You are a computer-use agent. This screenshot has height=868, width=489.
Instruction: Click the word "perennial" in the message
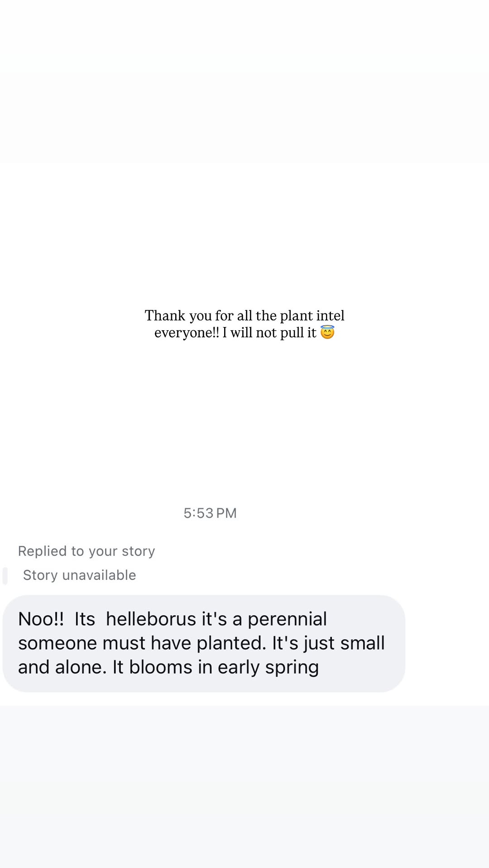pyautogui.click(x=287, y=619)
